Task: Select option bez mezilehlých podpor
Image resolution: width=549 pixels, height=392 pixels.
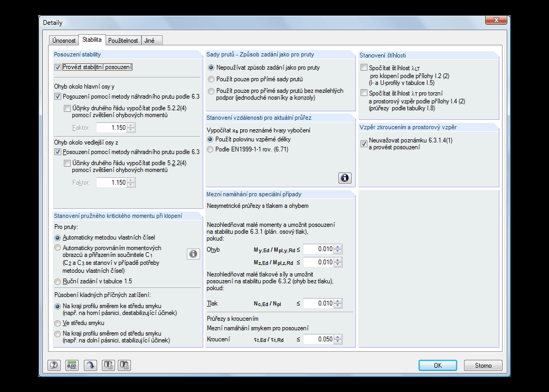Action: [x=211, y=91]
